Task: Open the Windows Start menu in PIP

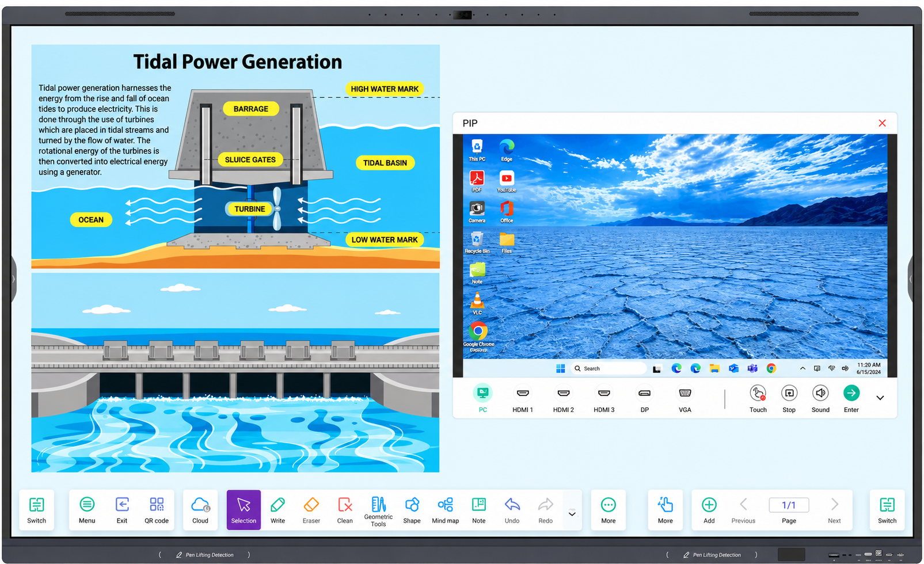Action: (x=560, y=368)
